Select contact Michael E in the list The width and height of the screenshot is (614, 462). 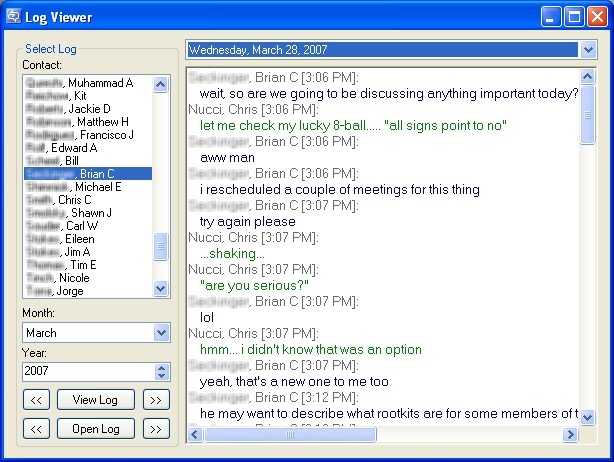[x=88, y=187]
